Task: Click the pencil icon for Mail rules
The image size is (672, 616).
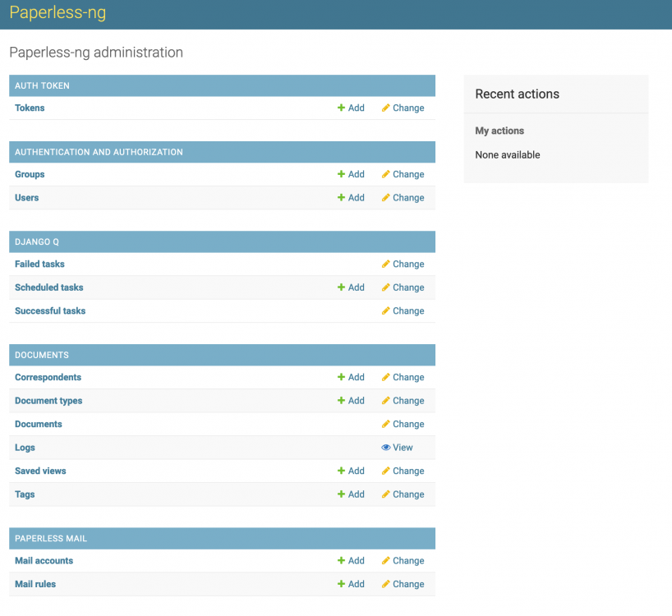Action: pyautogui.click(x=386, y=584)
